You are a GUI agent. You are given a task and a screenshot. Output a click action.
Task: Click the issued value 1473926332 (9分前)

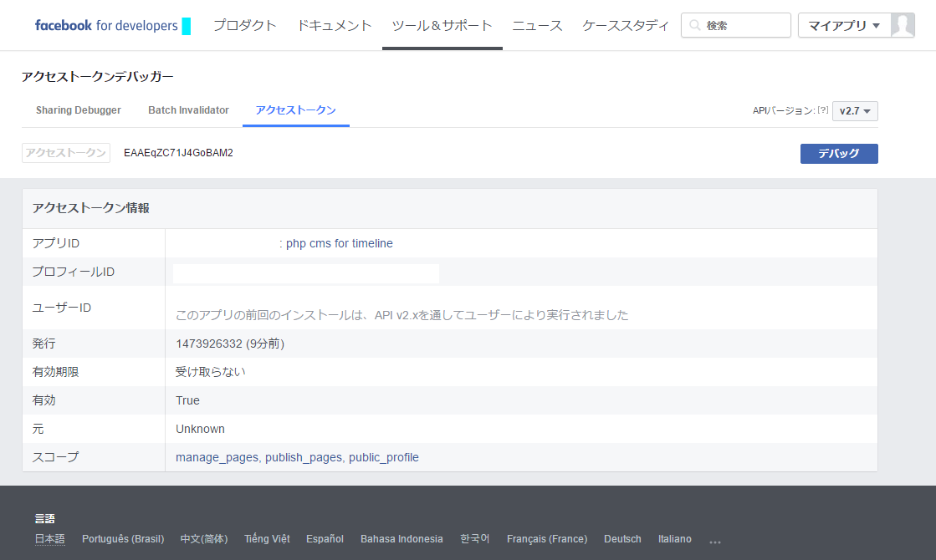230,344
